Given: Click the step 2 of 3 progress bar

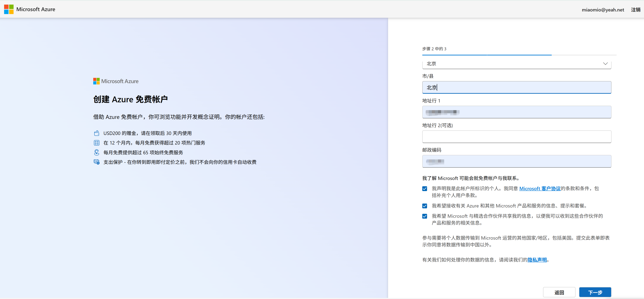Looking at the screenshot, I should [x=519, y=55].
